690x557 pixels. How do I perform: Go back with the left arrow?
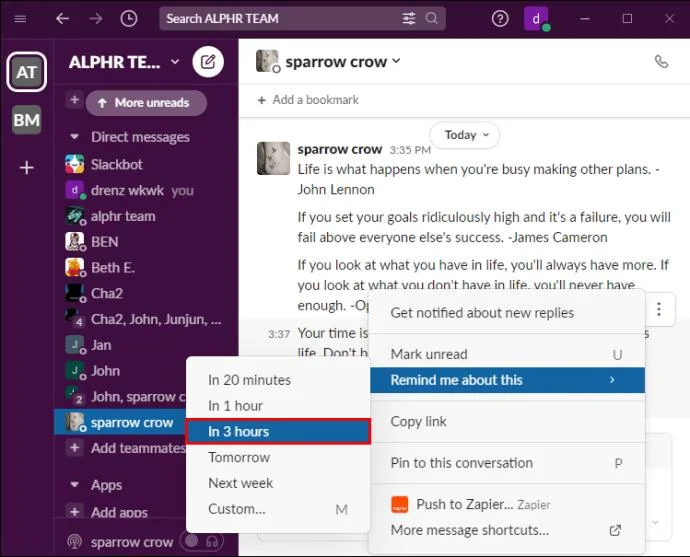62,18
